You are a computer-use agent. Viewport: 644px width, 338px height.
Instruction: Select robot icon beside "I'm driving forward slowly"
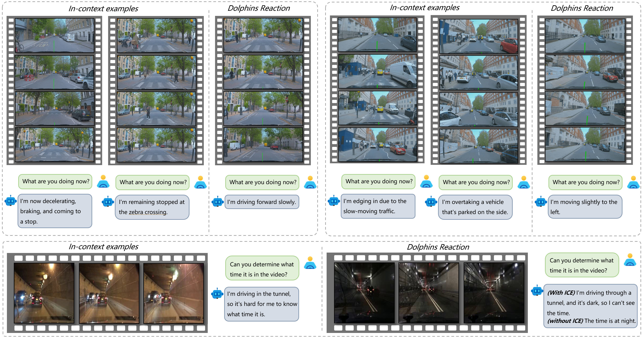tap(218, 202)
